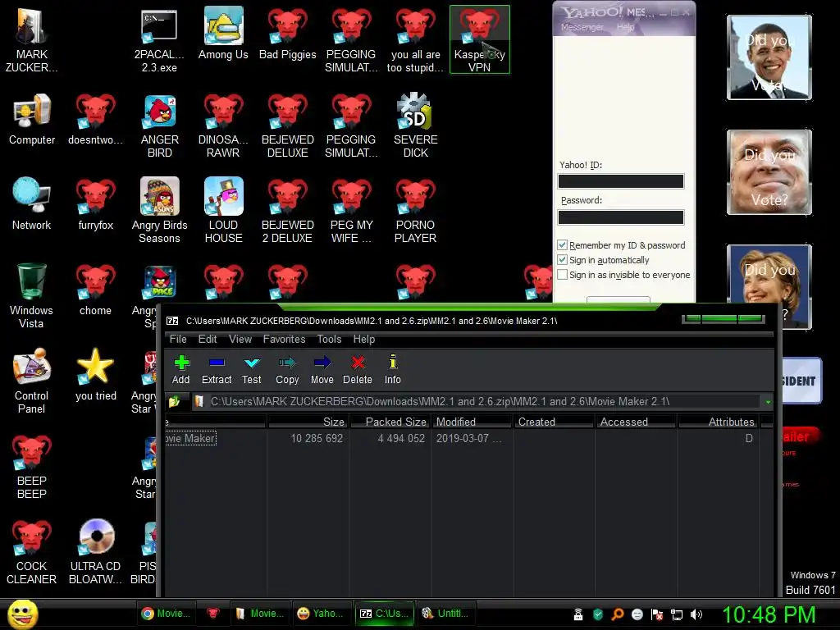Toggle Remember my ID & password checkbox
This screenshot has width=840, height=630.
[x=563, y=244]
